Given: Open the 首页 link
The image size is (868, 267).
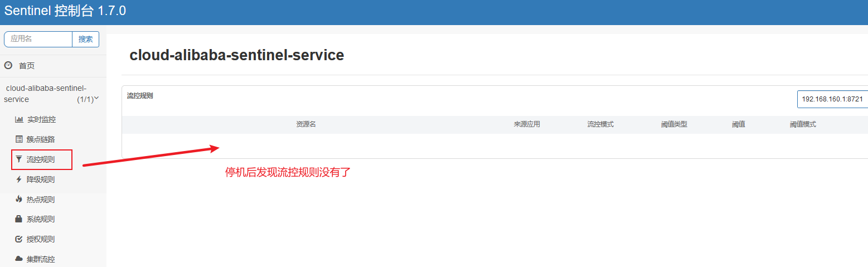Looking at the screenshot, I should click(x=27, y=66).
